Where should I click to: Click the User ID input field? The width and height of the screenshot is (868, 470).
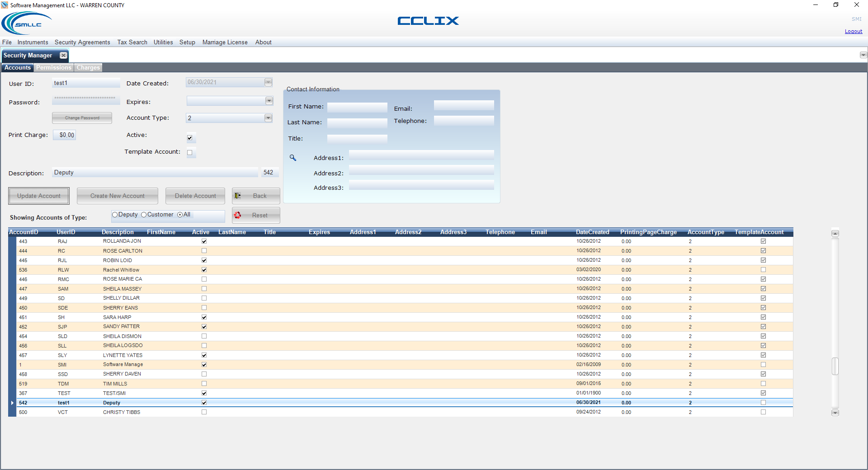86,83
